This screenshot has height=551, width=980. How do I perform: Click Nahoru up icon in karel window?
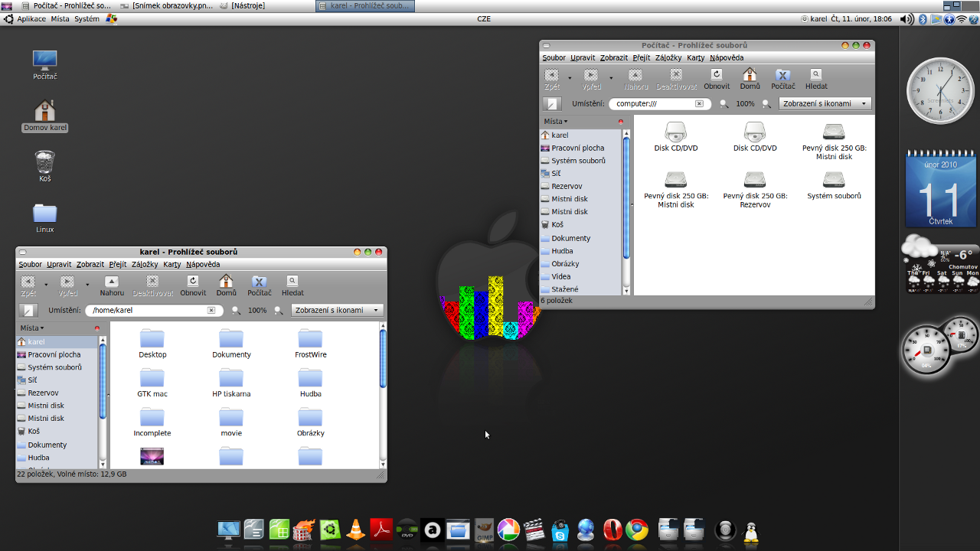pyautogui.click(x=112, y=282)
